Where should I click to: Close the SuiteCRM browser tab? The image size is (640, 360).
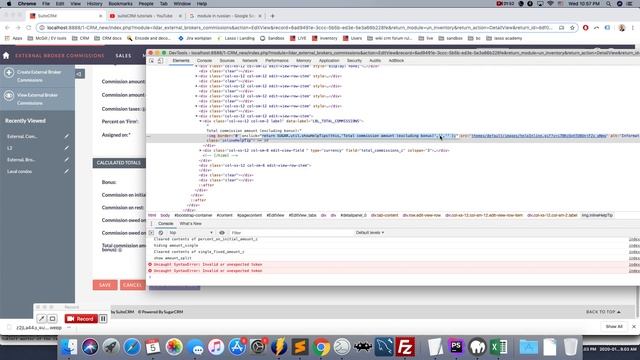100,16
